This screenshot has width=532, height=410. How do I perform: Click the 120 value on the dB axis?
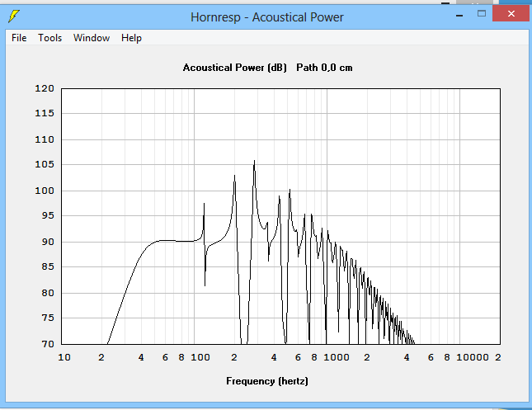pos(45,88)
